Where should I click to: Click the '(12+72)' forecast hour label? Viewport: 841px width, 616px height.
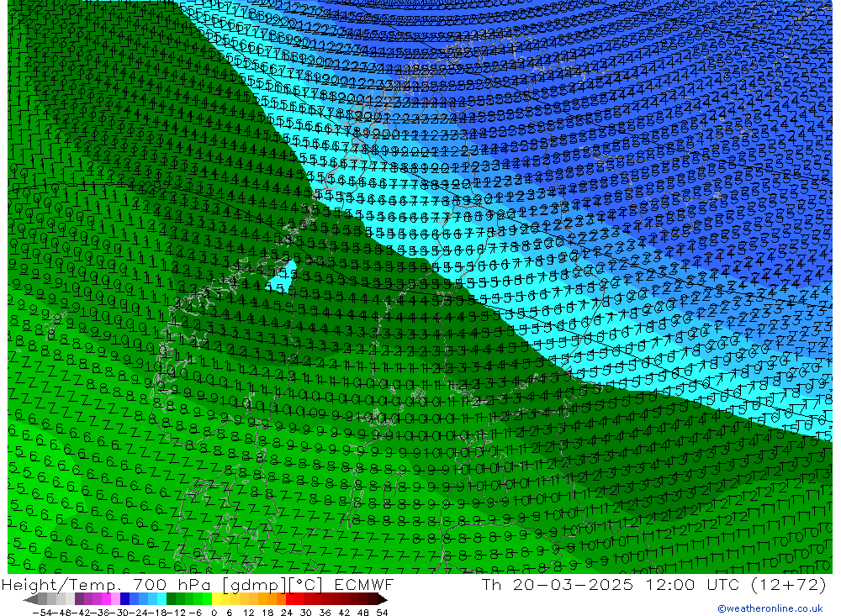[x=789, y=584]
